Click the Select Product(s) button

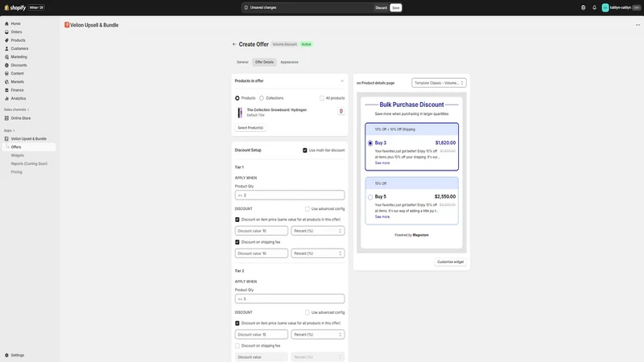[x=250, y=128]
